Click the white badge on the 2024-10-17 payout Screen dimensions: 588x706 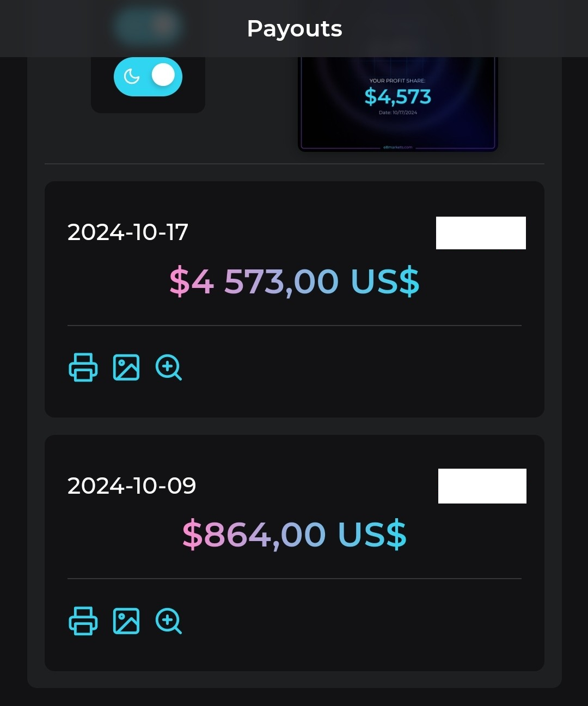(481, 233)
